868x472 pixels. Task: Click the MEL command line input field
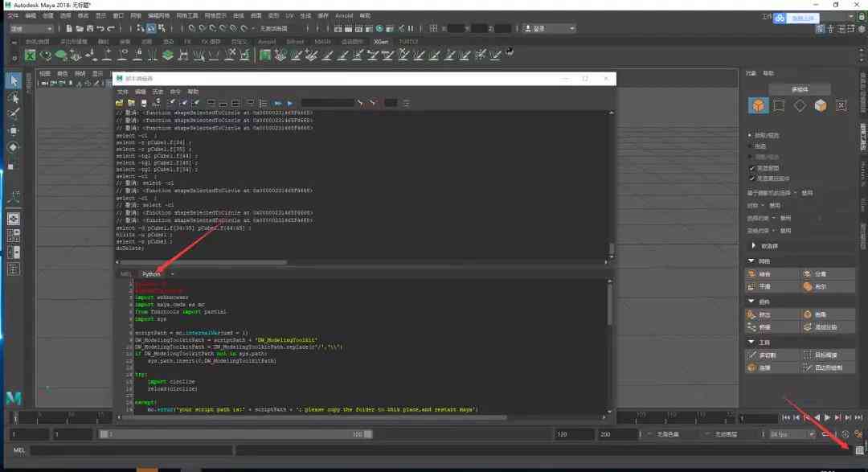point(131,450)
